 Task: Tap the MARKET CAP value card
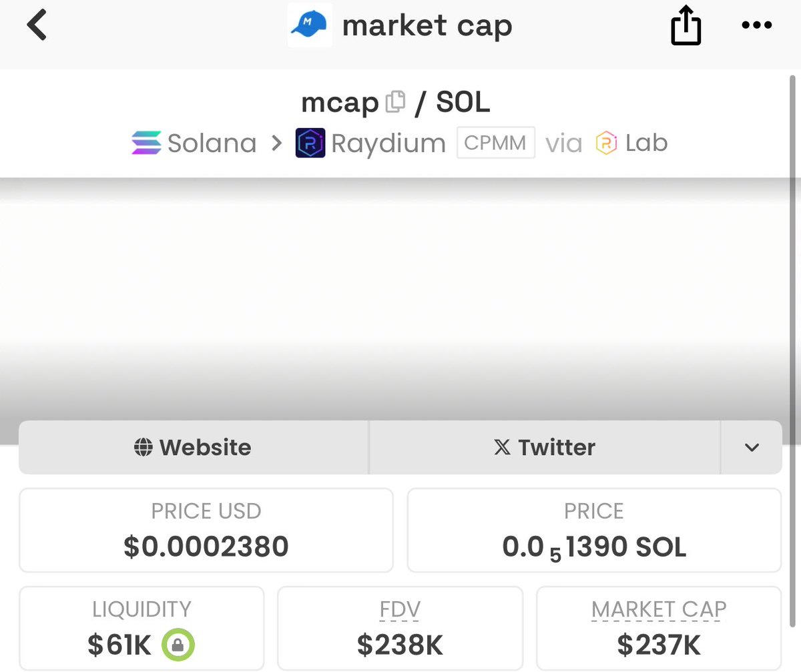point(658,627)
